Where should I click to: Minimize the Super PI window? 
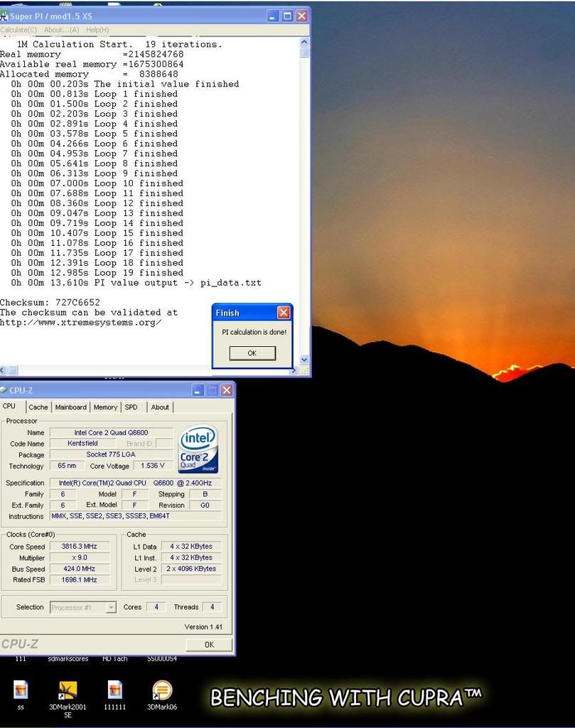tap(273, 16)
